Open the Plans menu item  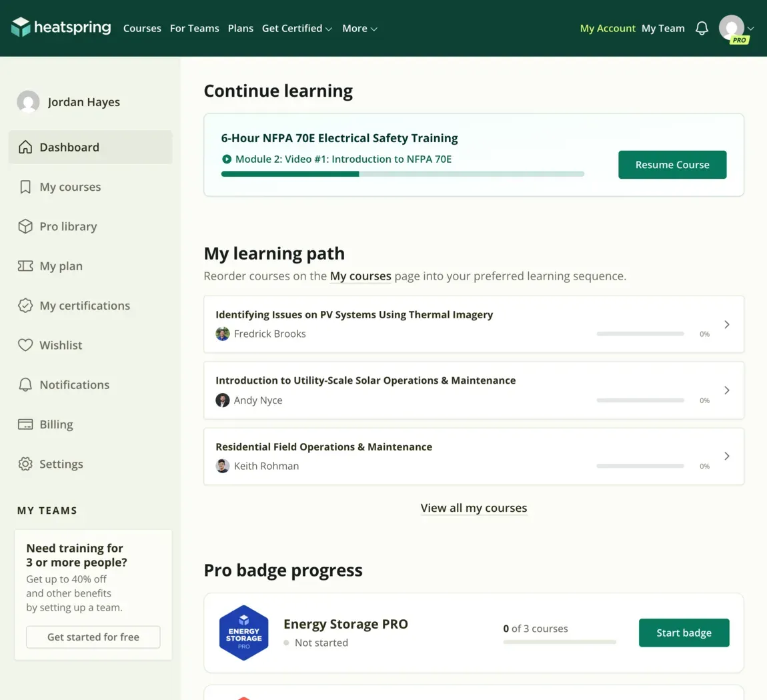tap(241, 29)
